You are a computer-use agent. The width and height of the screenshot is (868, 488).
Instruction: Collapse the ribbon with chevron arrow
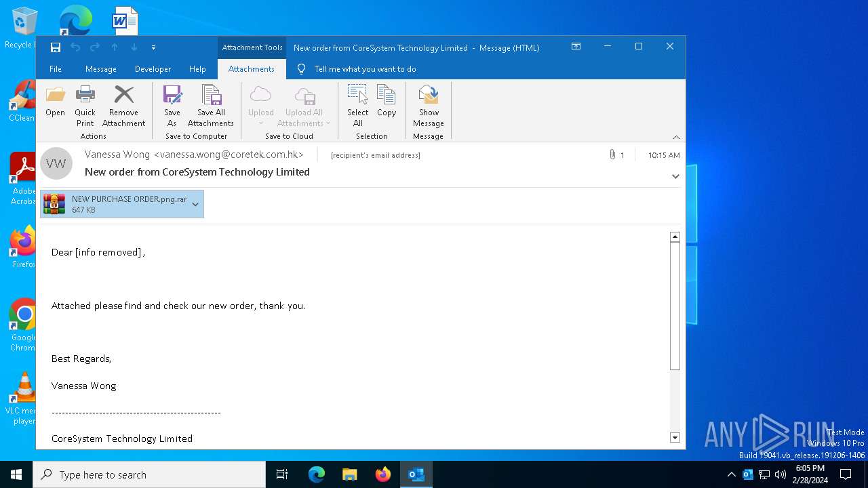[x=676, y=137]
